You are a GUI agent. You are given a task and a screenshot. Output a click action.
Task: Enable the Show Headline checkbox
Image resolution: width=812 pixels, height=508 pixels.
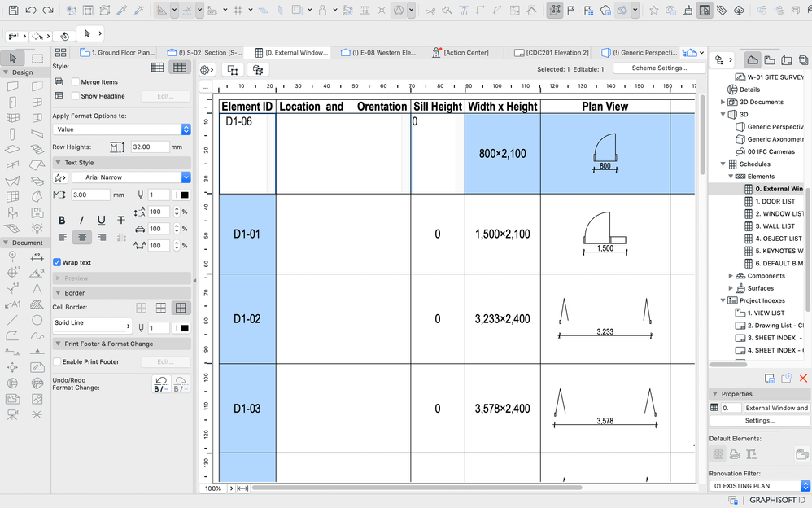tap(76, 96)
